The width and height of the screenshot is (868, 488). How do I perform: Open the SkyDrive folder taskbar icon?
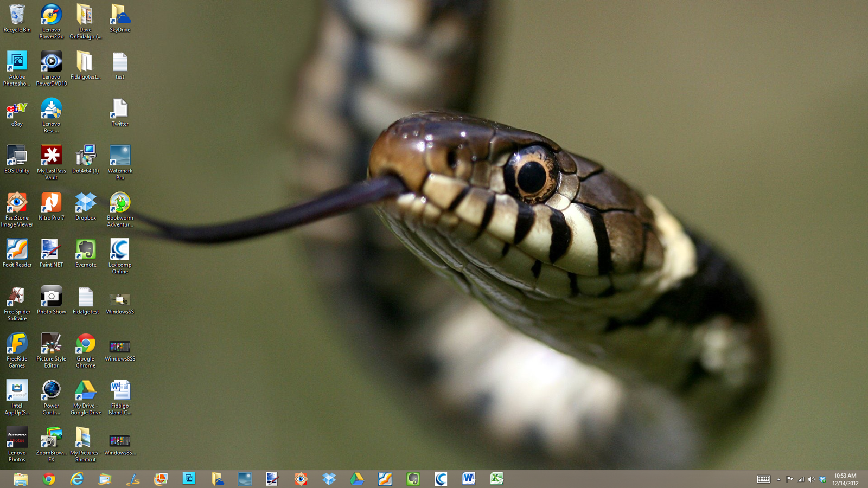tap(217, 479)
